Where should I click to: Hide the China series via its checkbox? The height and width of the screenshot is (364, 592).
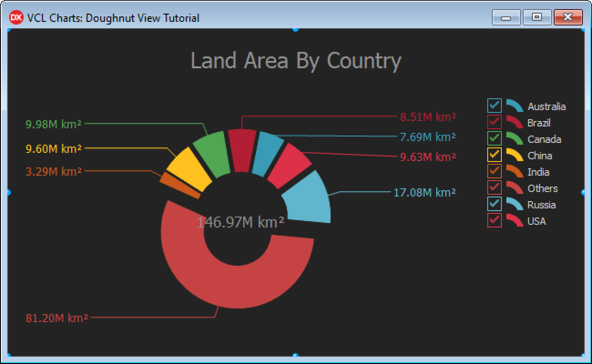coord(494,155)
